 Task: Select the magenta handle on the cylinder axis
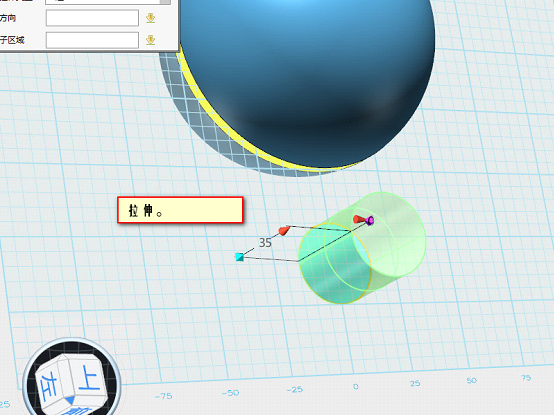[x=370, y=221]
